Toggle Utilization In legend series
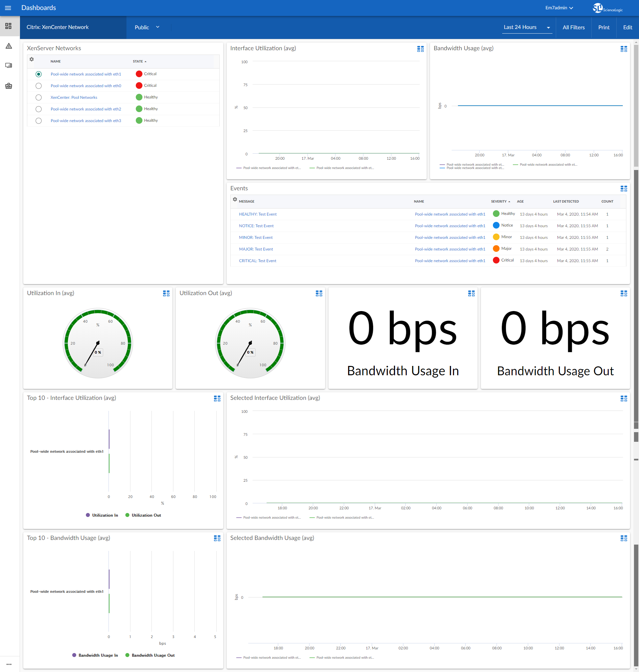Image resolution: width=639 pixels, height=672 pixels. [x=102, y=515]
